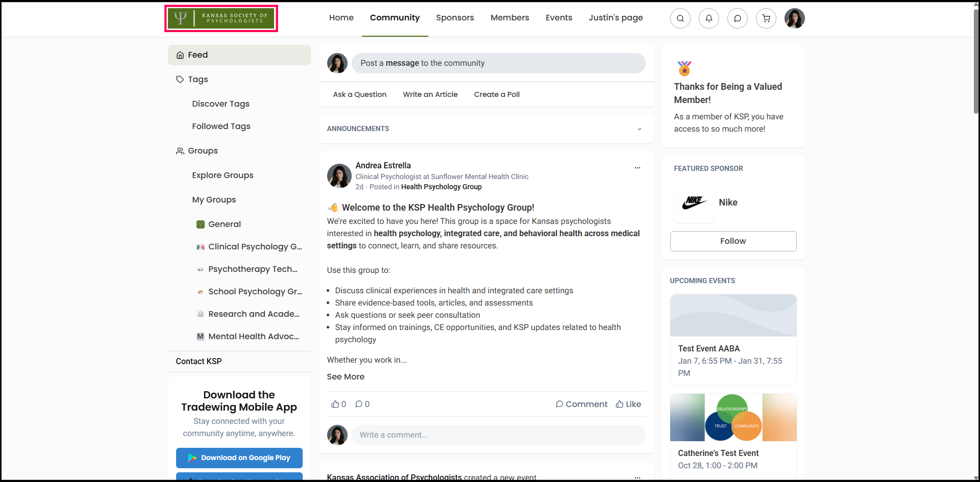The height and width of the screenshot is (482, 980).
Task: Like Andrea Estrella's post
Action: [x=628, y=404]
